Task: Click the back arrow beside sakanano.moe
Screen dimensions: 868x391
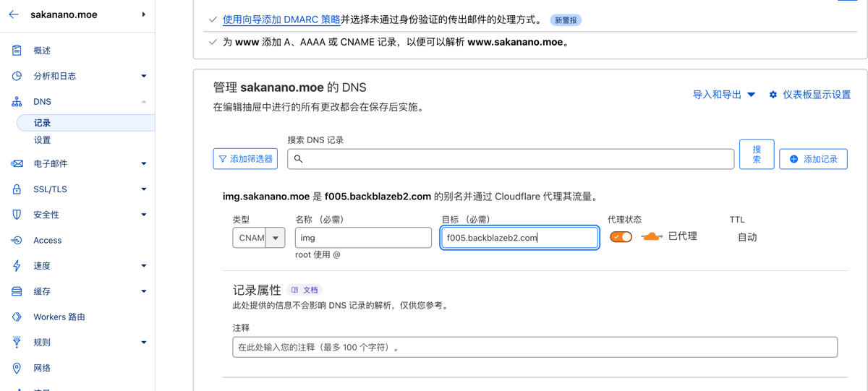Action: [x=14, y=14]
